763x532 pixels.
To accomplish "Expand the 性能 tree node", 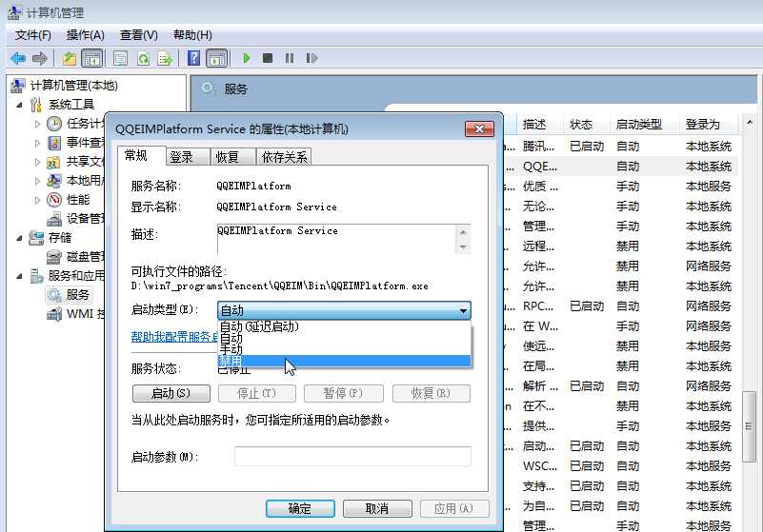I will (x=37, y=200).
